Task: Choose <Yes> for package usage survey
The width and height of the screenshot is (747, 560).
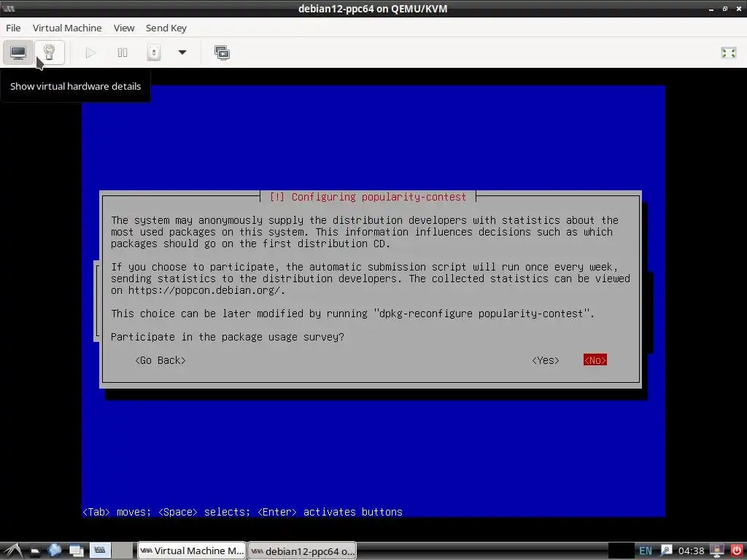Action: click(x=546, y=360)
